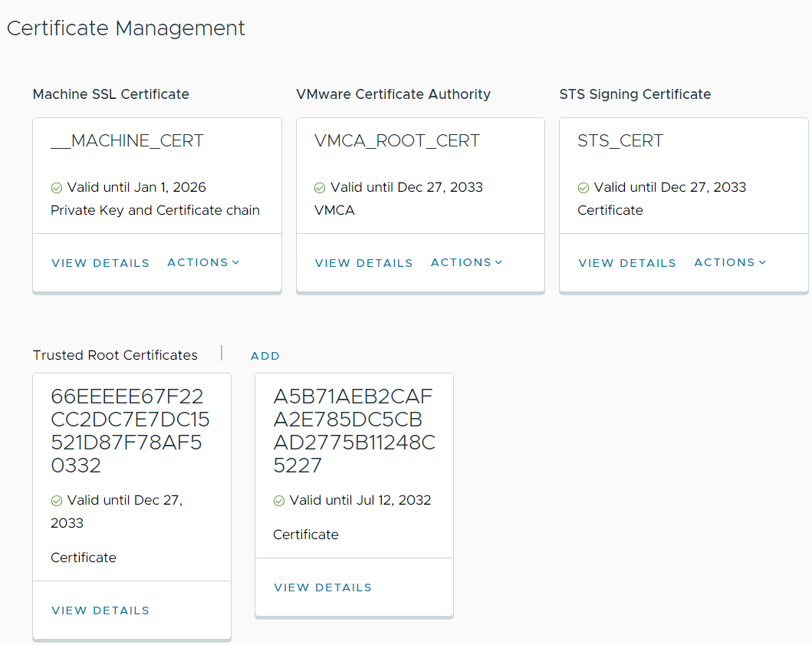Click 'Certificate' label in 66EEEEE67F22 card
Screen dimensions: 812x645
[x=84, y=558]
